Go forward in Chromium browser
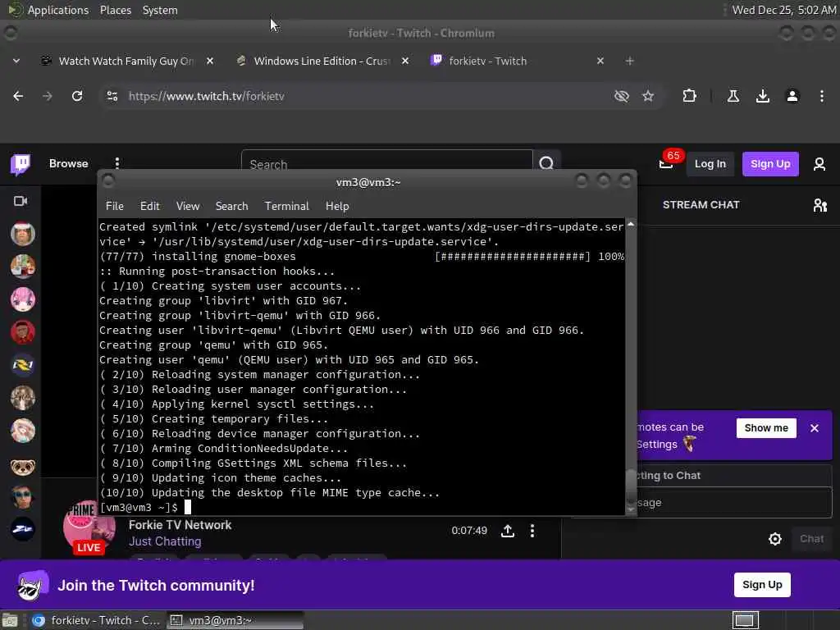This screenshot has height=630, width=840. pos(48,96)
